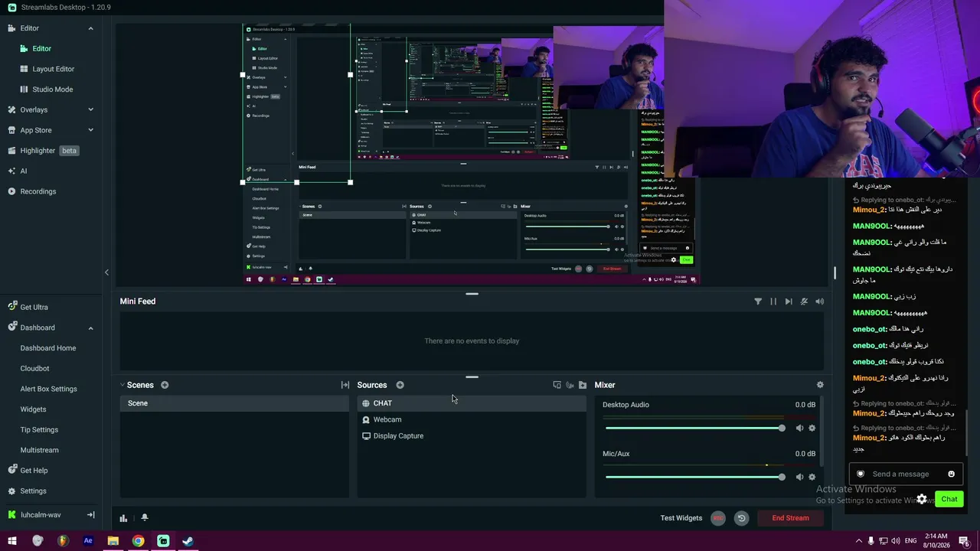Click Test Widgets

(x=681, y=518)
